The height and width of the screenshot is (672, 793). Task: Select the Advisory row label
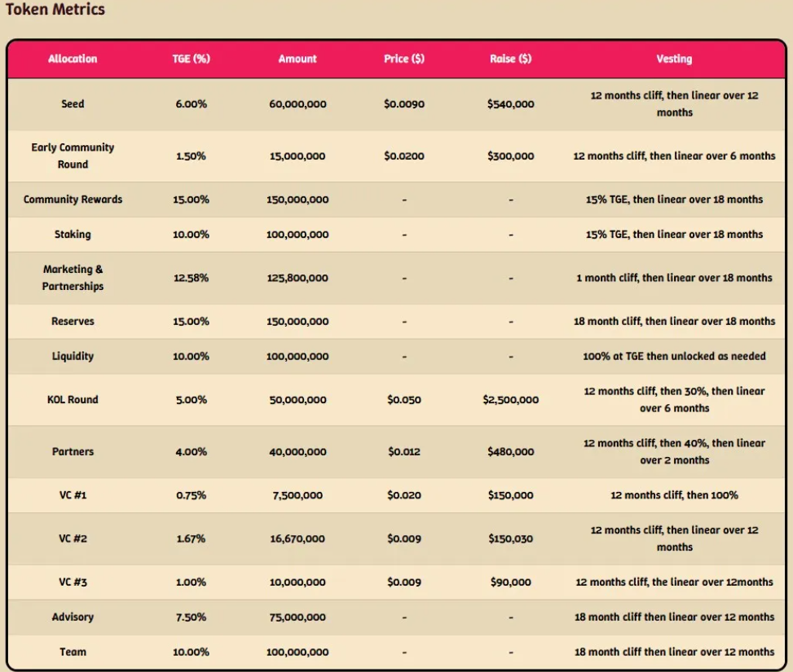coord(73,617)
